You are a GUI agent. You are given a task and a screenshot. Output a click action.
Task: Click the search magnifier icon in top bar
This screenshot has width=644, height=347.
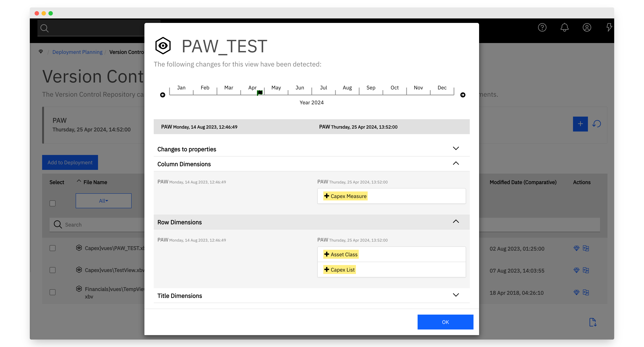point(45,28)
